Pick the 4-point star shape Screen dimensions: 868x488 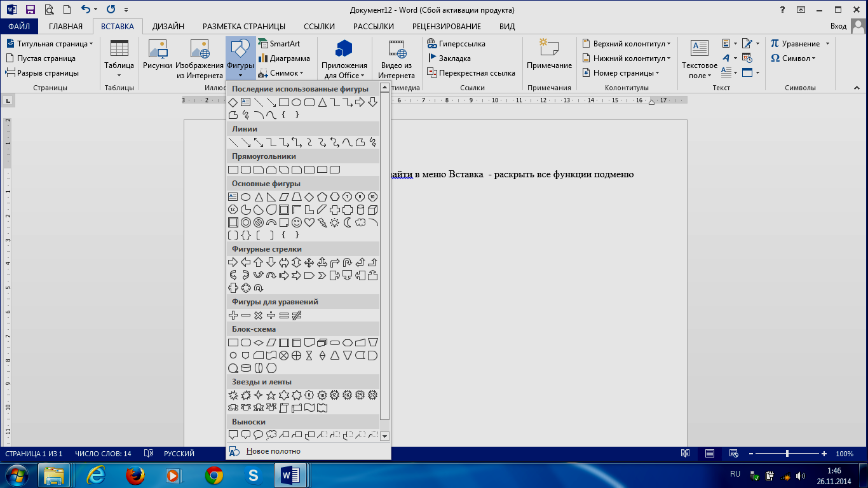point(259,395)
